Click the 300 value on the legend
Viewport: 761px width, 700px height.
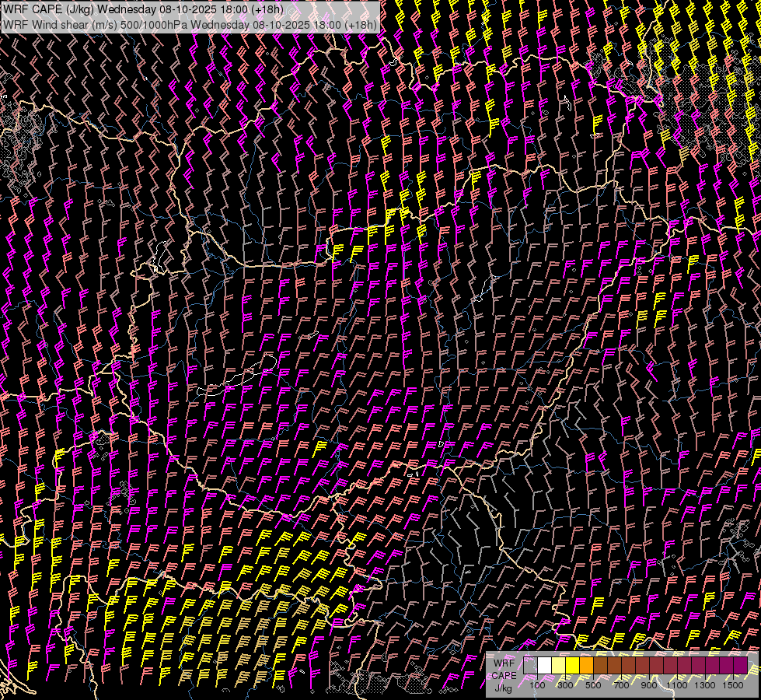coord(565,684)
